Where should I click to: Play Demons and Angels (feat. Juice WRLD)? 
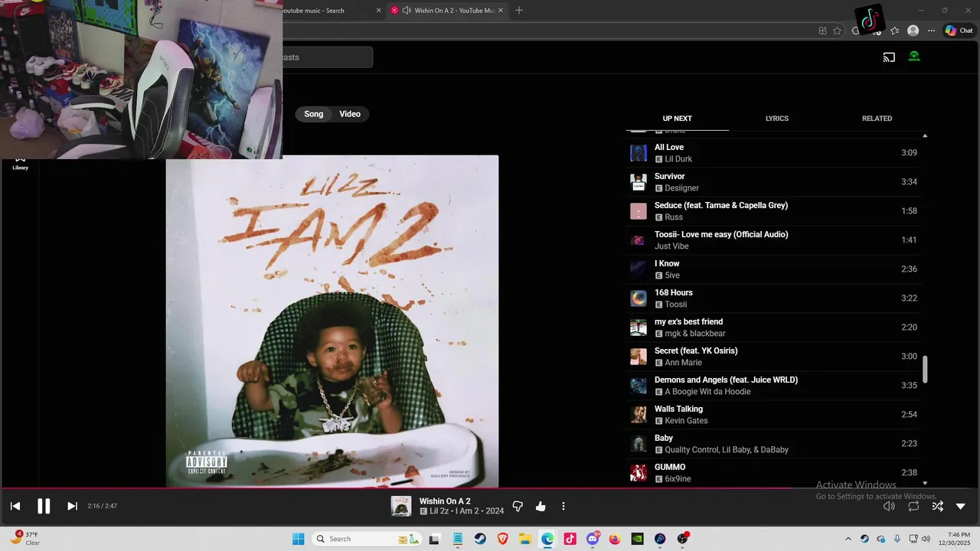click(773, 386)
